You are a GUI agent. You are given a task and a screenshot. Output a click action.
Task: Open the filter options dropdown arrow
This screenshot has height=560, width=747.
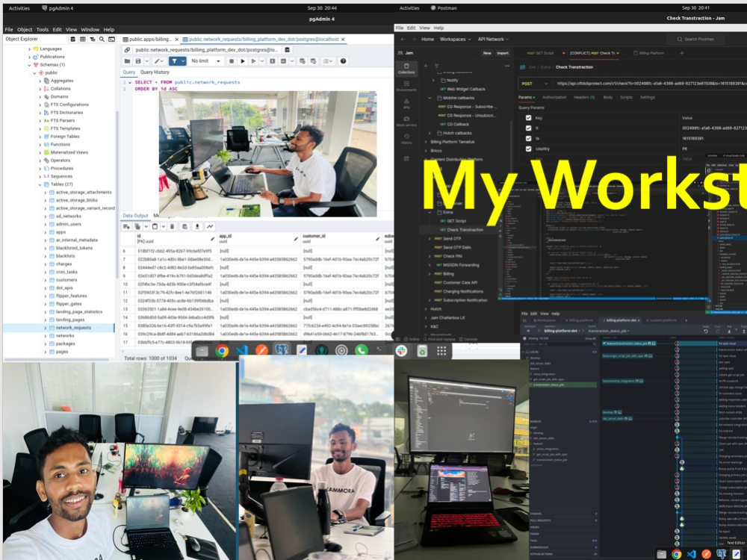(x=183, y=61)
